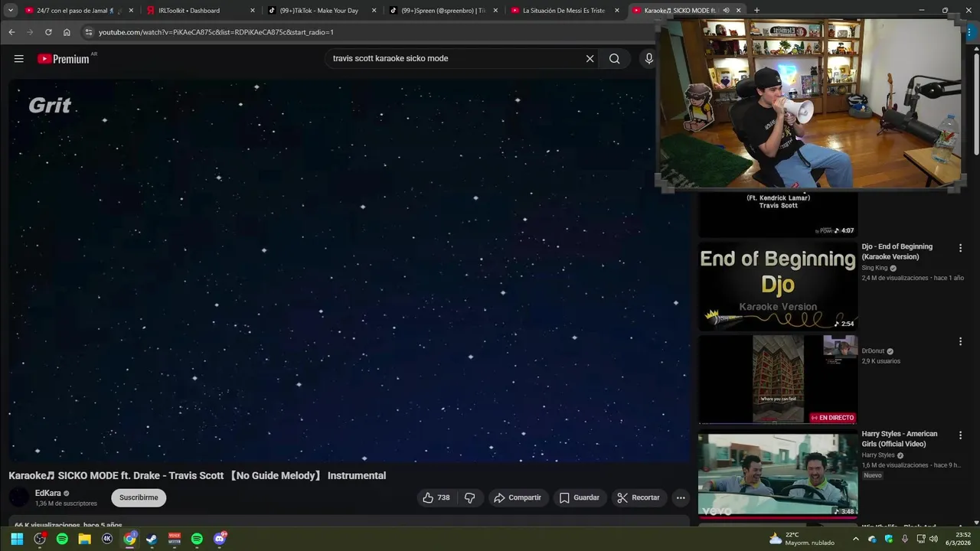
Task: Open 'Harry Styles - American Girls' title
Action: click(x=900, y=439)
